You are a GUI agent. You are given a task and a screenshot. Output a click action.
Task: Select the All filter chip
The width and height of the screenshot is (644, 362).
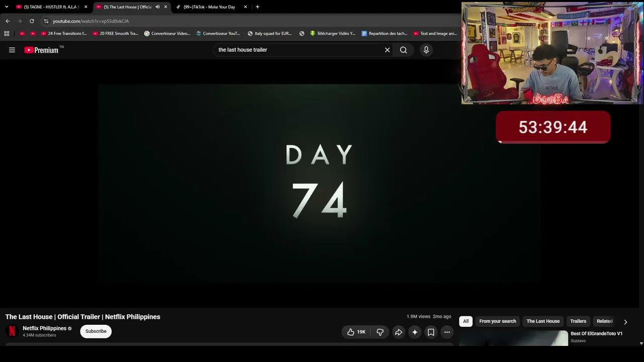466,321
